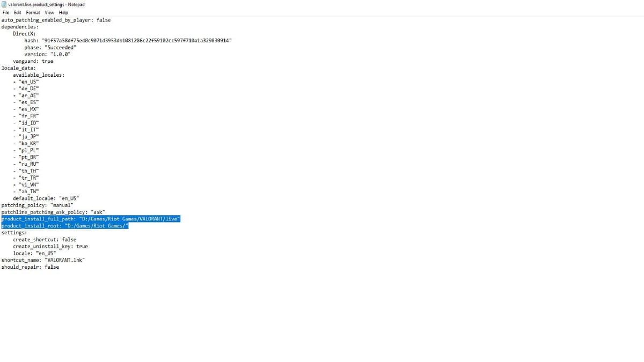
Task: Place cursor on version "1.0.0" line
Action: (x=47, y=54)
